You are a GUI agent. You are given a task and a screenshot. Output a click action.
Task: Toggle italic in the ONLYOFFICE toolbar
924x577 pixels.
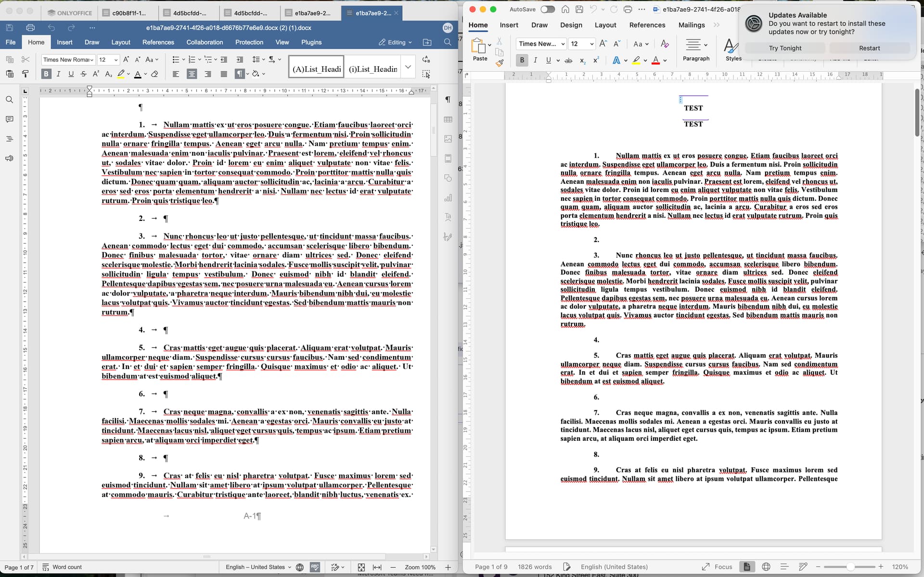(58, 74)
